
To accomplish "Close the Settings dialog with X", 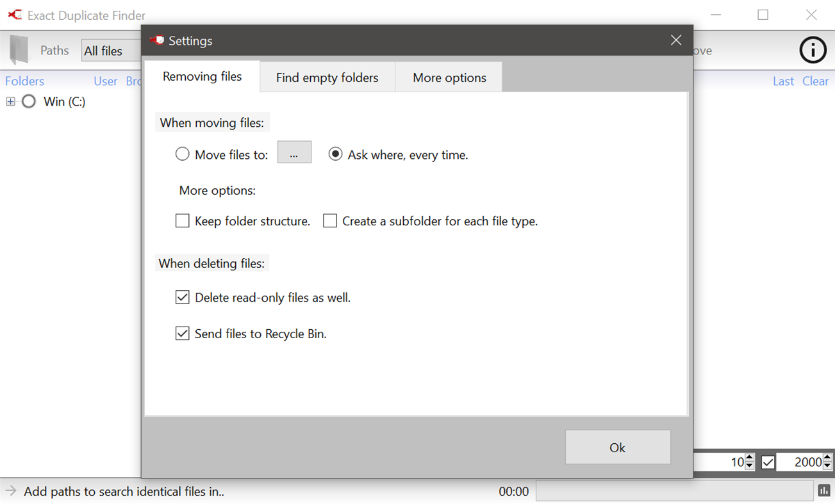I will pyautogui.click(x=675, y=40).
